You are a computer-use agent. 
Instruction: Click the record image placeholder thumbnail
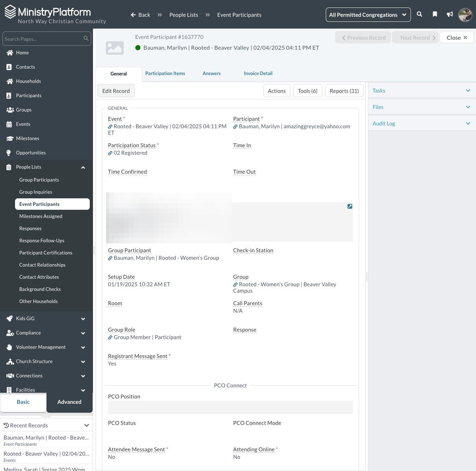(x=115, y=48)
